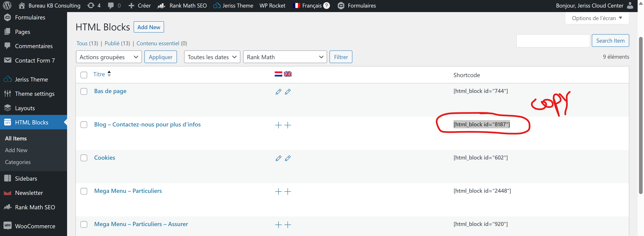The width and height of the screenshot is (644, 236).
Task: Select the shortcode [html_block id="744"]
Action: 480,91
